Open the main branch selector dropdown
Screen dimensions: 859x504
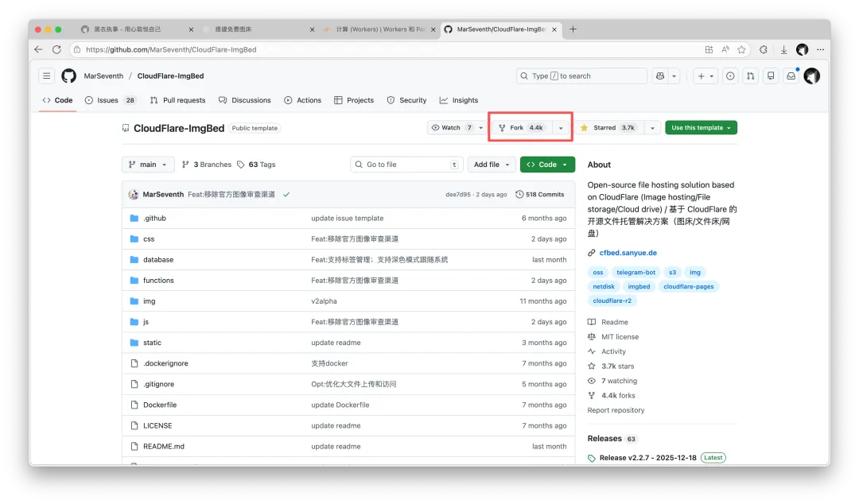click(148, 165)
